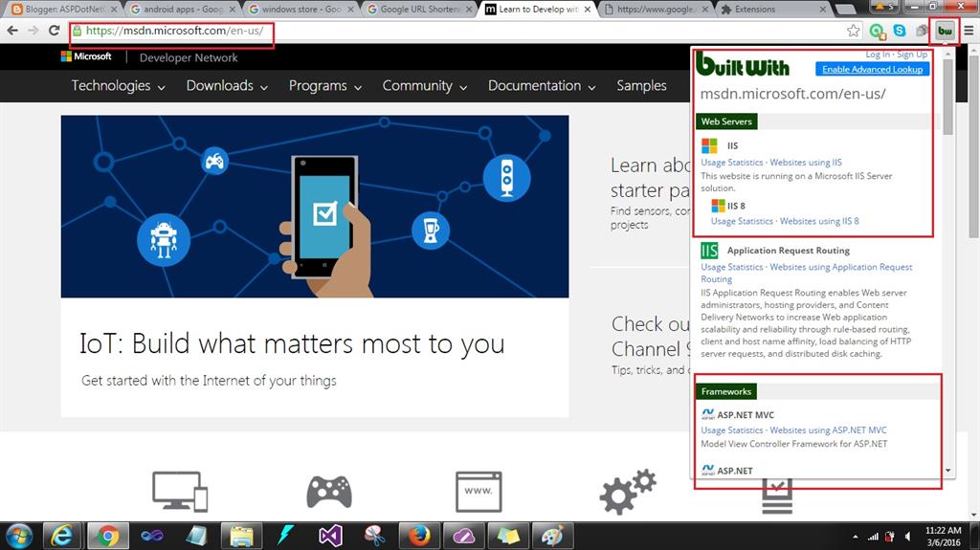Image resolution: width=980 pixels, height=550 pixels.
Task: Open Visual Studio from taskbar
Action: click(x=330, y=537)
